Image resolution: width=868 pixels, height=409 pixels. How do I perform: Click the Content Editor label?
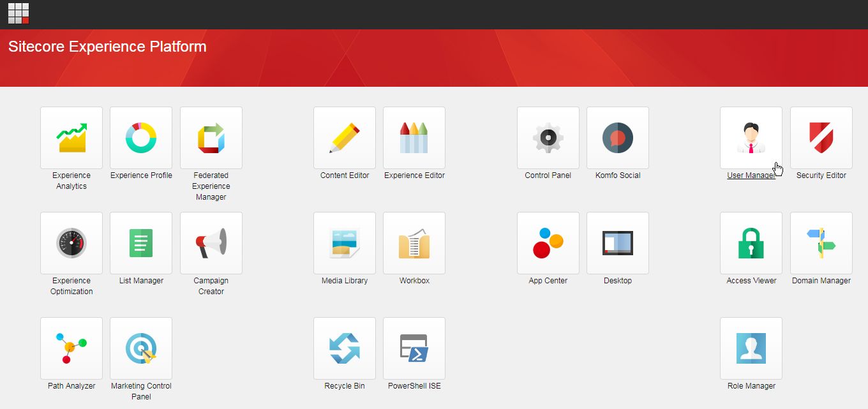pos(345,175)
